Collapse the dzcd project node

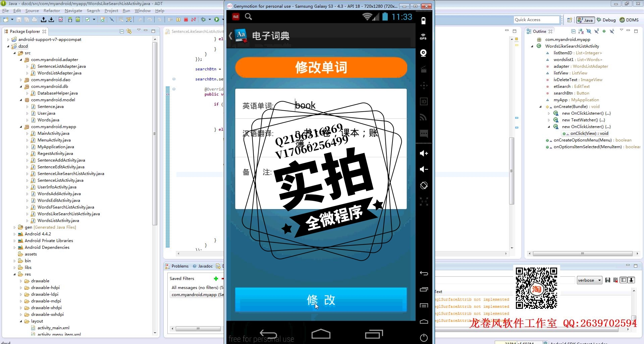8,46
